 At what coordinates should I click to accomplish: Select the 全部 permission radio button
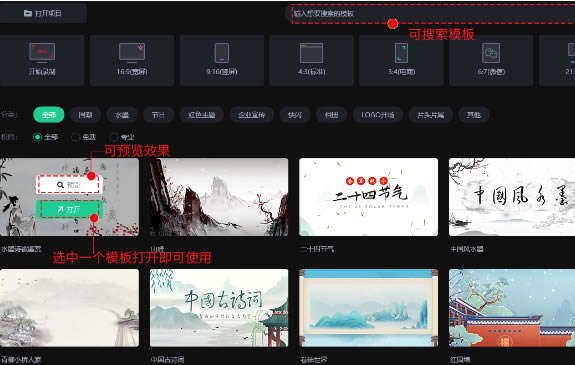[37, 137]
